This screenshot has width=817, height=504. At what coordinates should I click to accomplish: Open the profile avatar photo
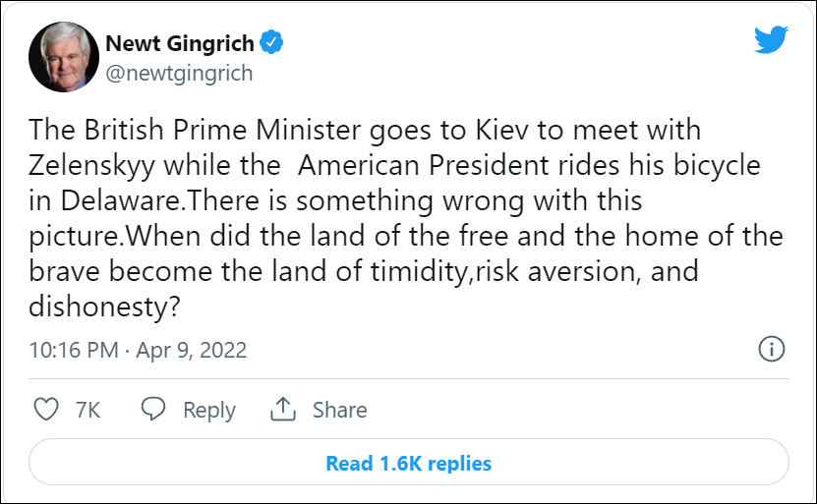(x=62, y=56)
